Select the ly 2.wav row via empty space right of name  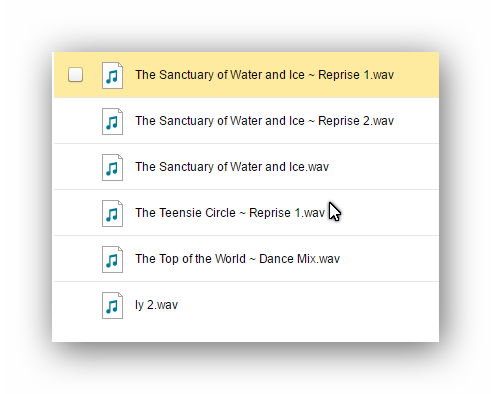[308, 305]
